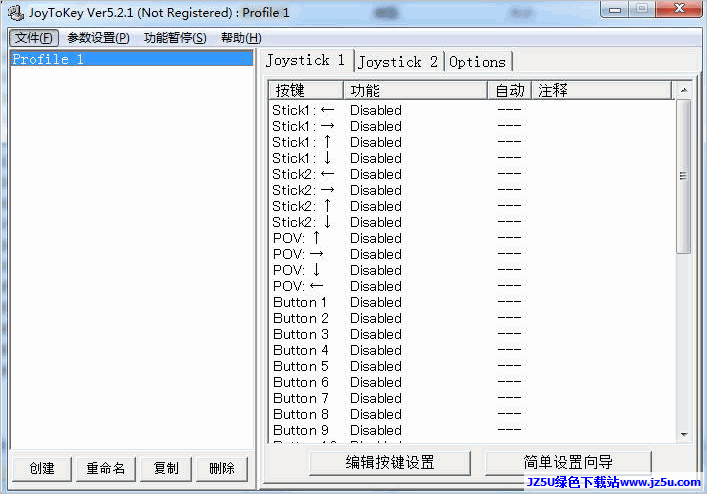Select the Button 7 row

[472, 398]
